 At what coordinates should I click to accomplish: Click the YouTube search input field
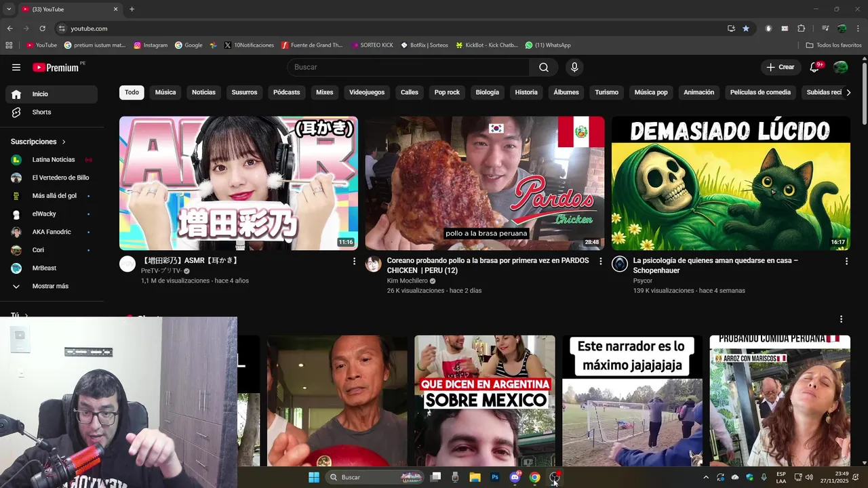(x=409, y=67)
